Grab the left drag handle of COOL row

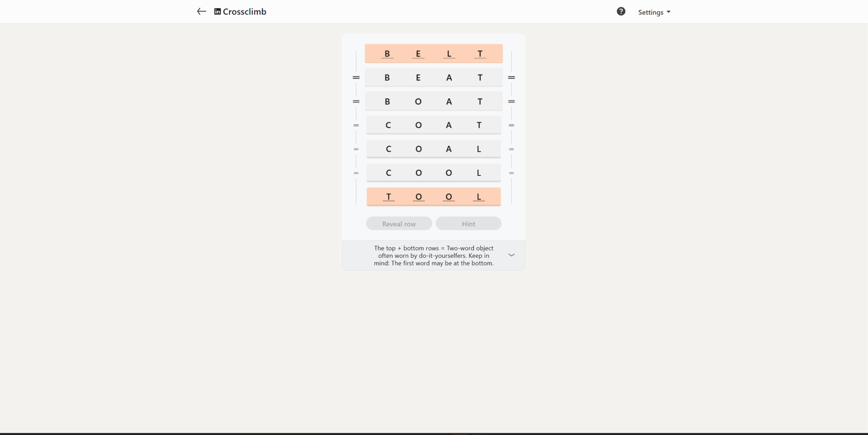(x=356, y=173)
